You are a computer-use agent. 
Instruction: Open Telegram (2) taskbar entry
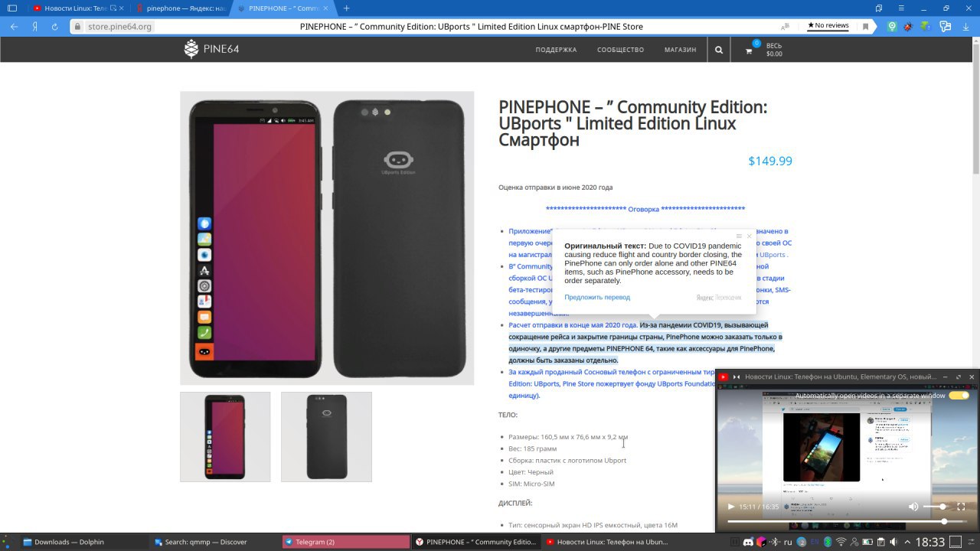pyautogui.click(x=346, y=542)
